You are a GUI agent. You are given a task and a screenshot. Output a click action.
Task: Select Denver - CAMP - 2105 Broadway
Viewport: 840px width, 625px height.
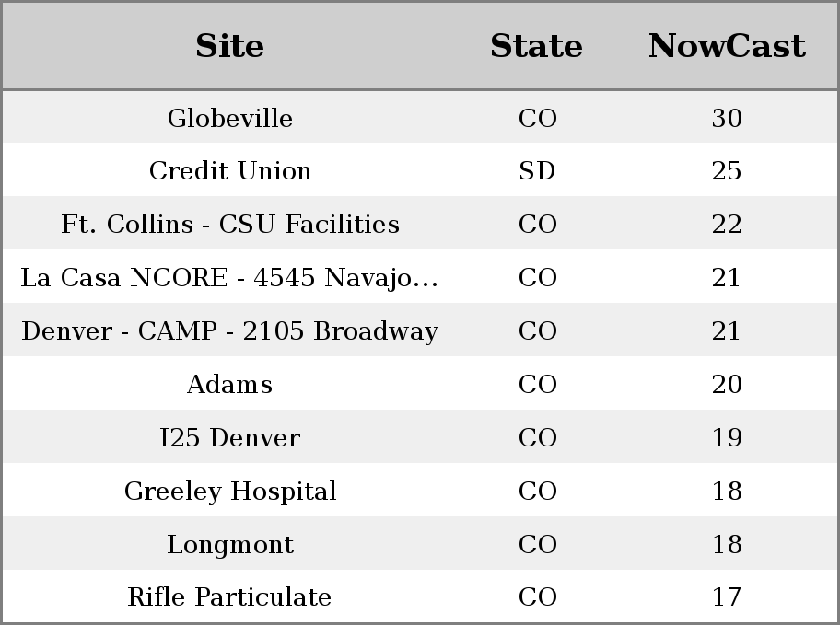pyautogui.click(x=230, y=331)
